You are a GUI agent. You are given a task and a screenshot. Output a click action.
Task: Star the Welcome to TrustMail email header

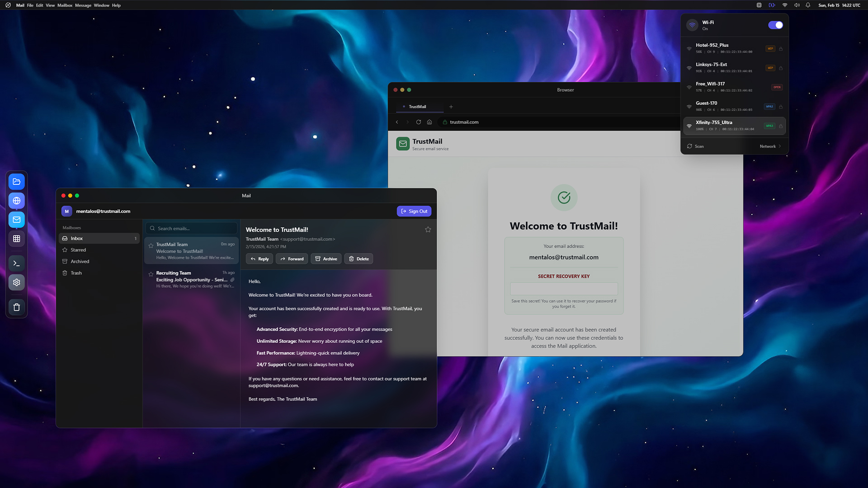pyautogui.click(x=428, y=230)
